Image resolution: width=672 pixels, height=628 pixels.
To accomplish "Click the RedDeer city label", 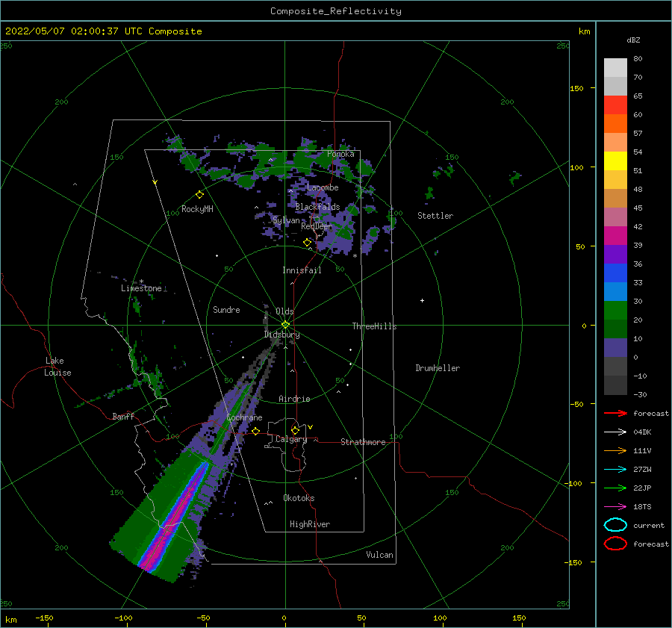I will click(x=317, y=226).
